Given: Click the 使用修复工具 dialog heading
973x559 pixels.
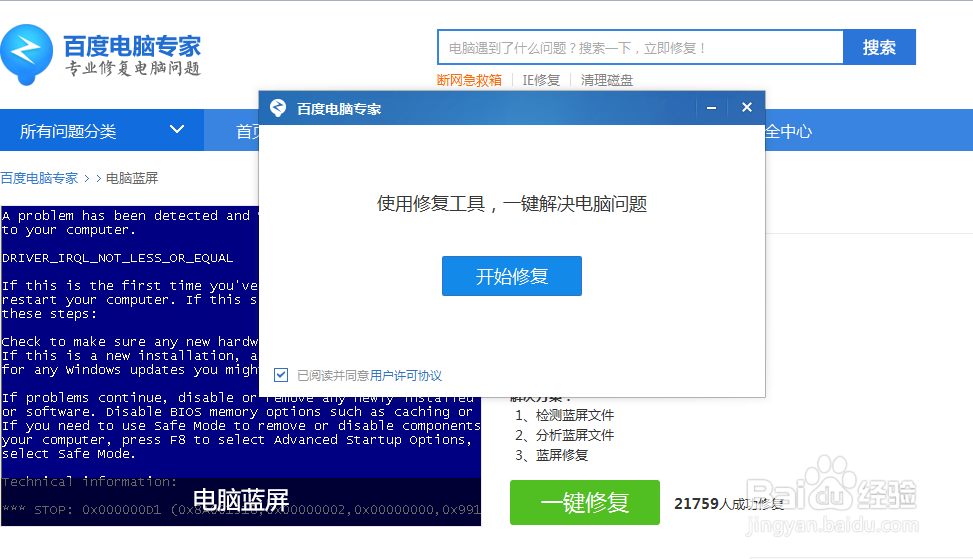Looking at the screenshot, I should click(x=512, y=203).
